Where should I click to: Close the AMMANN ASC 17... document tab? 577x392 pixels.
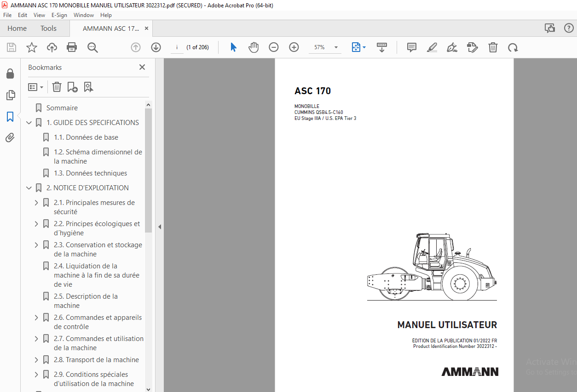click(146, 28)
